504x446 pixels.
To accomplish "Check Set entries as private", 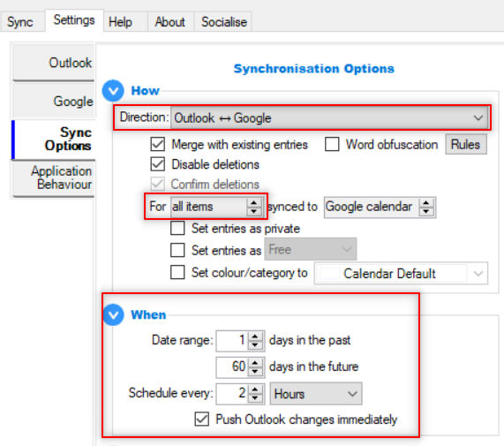I will point(177,229).
